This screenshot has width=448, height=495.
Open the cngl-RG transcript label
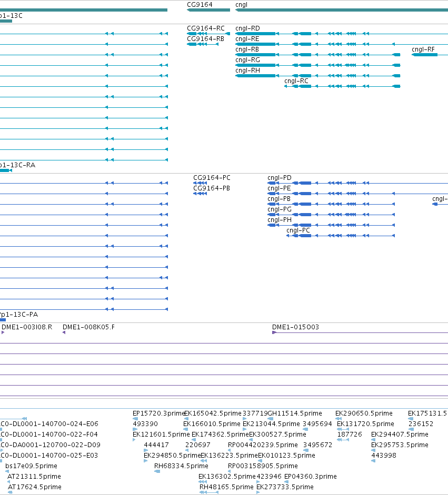coord(248,59)
